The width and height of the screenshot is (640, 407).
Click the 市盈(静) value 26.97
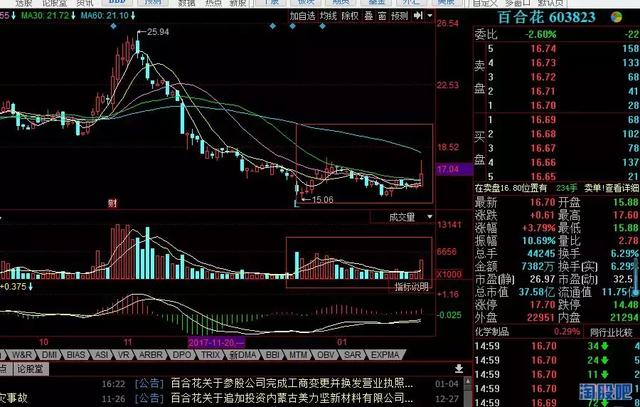click(x=543, y=279)
